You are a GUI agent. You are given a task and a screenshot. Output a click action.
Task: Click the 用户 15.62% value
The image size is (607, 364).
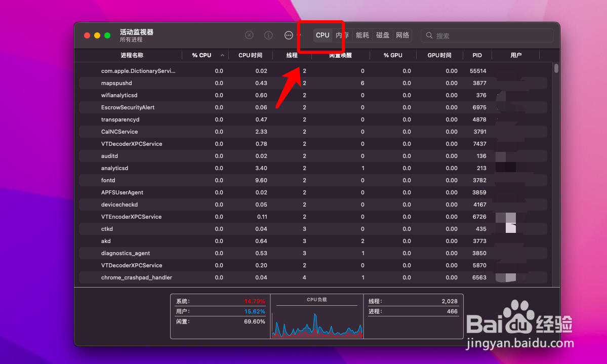(255, 311)
